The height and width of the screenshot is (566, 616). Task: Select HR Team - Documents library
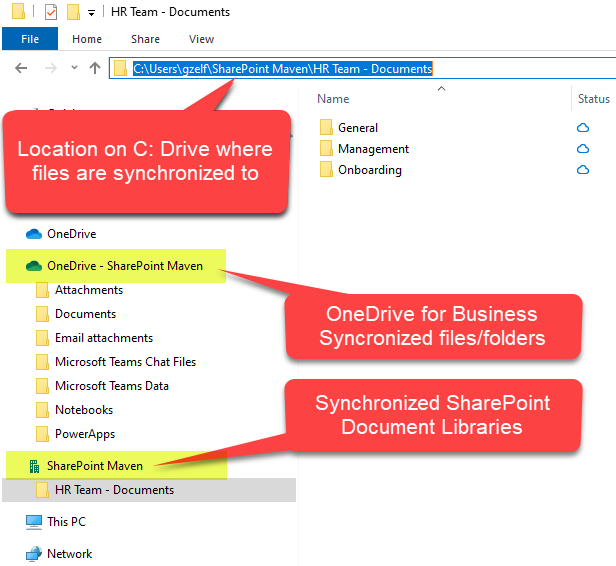(x=114, y=490)
